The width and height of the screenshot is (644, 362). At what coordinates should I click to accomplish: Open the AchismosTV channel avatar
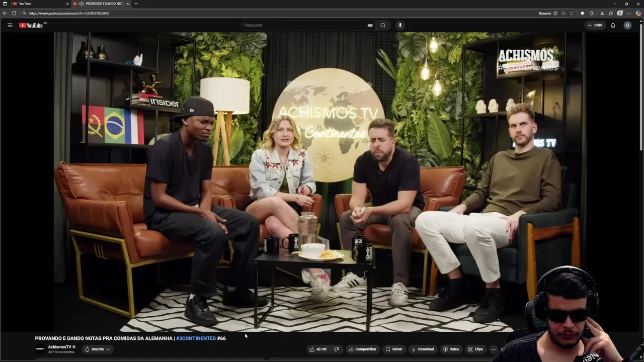point(40,349)
